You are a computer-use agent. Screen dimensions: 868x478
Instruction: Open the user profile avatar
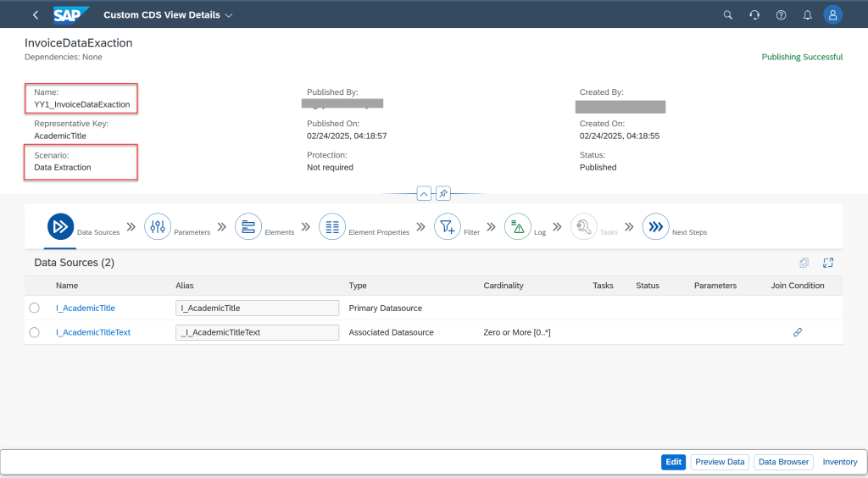pyautogui.click(x=833, y=15)
